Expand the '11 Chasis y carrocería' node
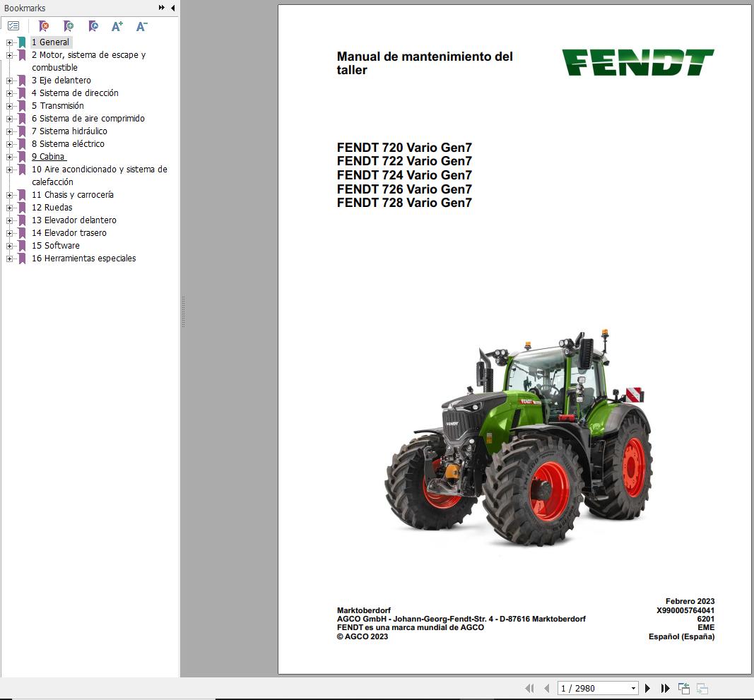The width and height of the screenshot is (754, 700). point(9,195)
